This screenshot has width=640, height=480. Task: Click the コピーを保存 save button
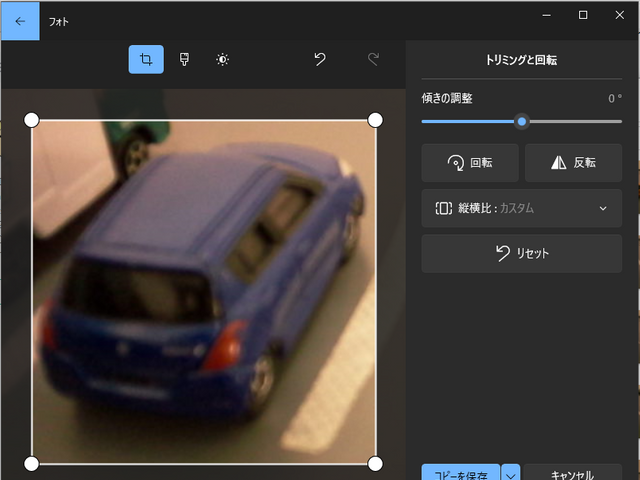click(x=461, y=474)
